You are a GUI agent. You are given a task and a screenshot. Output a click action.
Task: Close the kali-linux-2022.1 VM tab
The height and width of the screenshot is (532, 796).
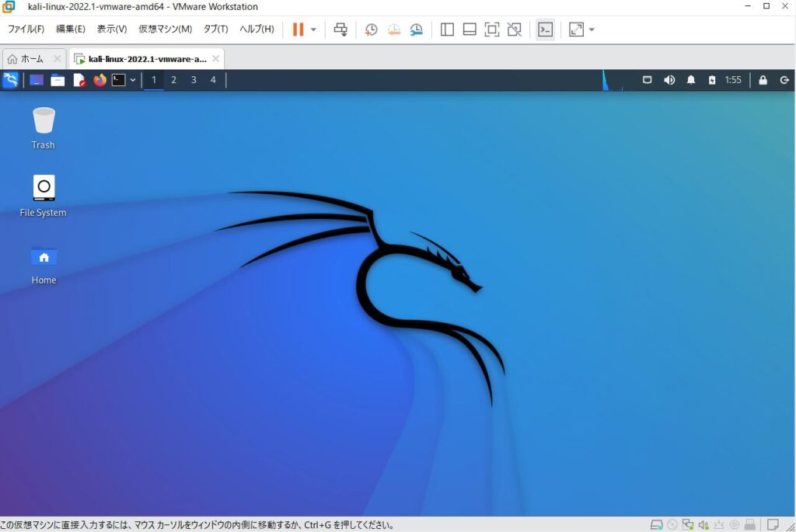tap(216, 59)
